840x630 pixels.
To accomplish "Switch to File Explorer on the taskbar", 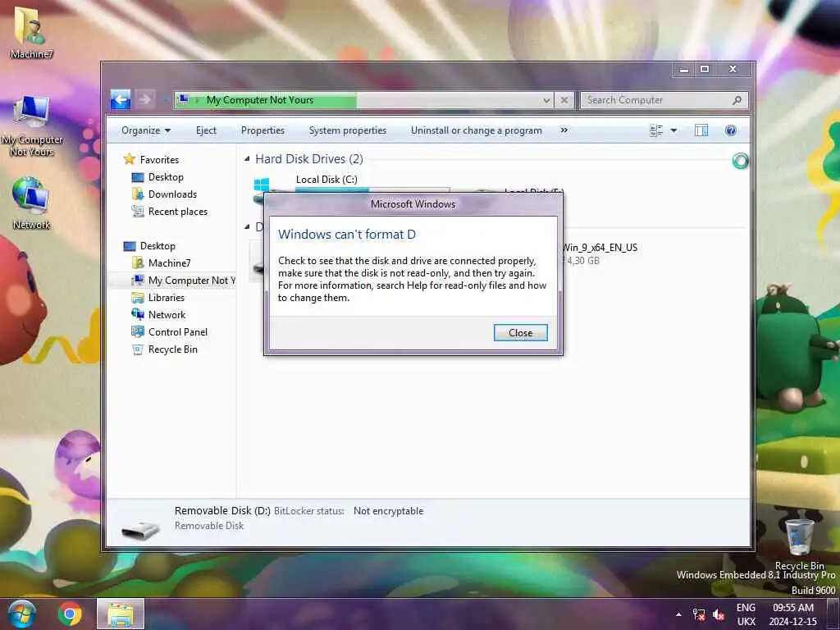I will (x=121, y=614).
